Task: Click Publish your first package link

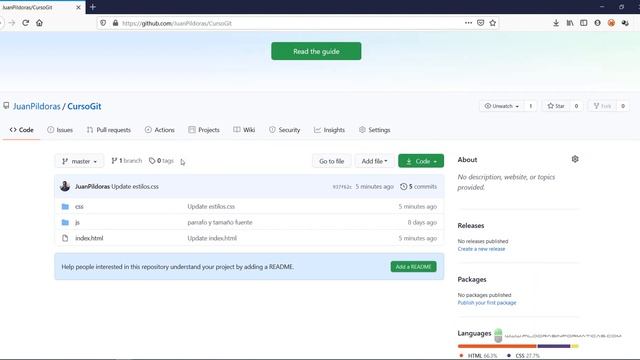Action: coord(487,303)
